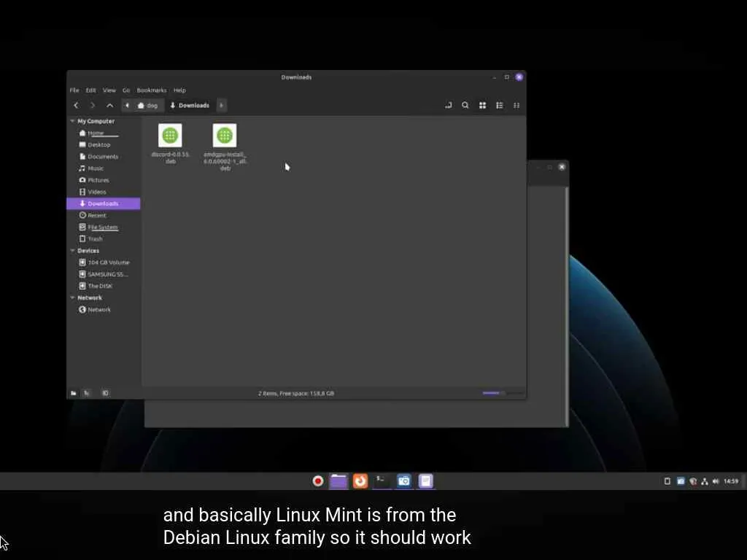Switch to list view
Viewport: 747px width, 560px height.
(499, 105)
